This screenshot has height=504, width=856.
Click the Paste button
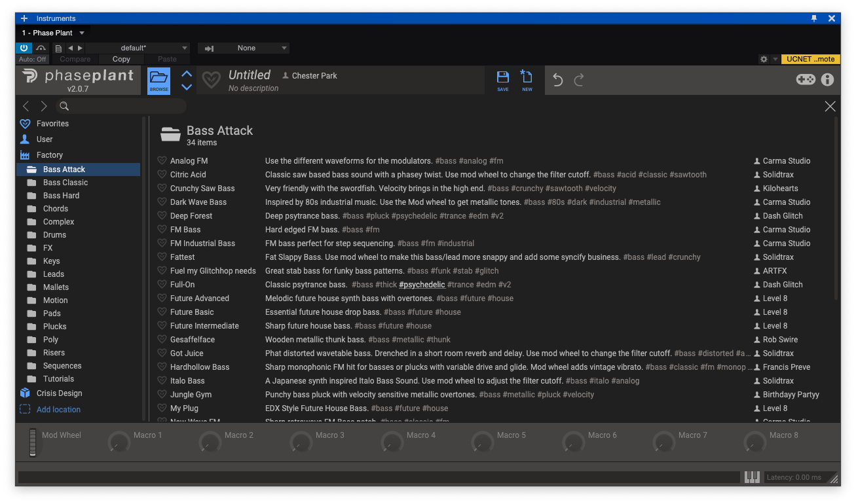(x=167, y=59)
